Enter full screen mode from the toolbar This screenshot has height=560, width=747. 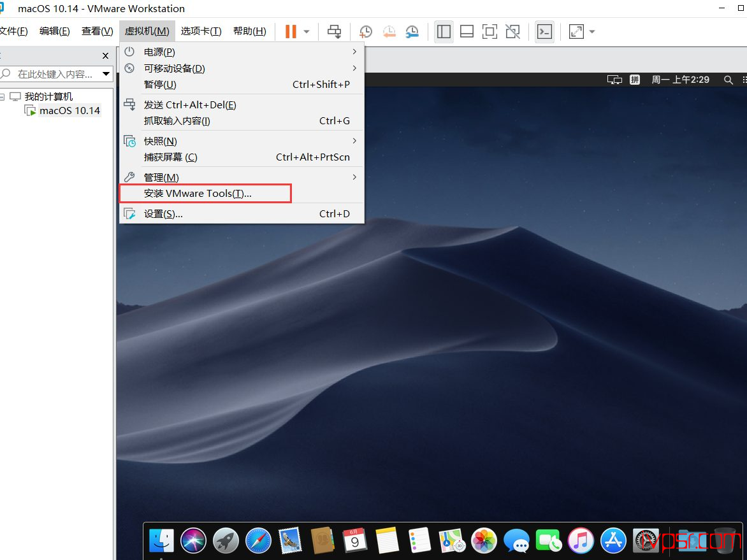(x=490, y=31)
